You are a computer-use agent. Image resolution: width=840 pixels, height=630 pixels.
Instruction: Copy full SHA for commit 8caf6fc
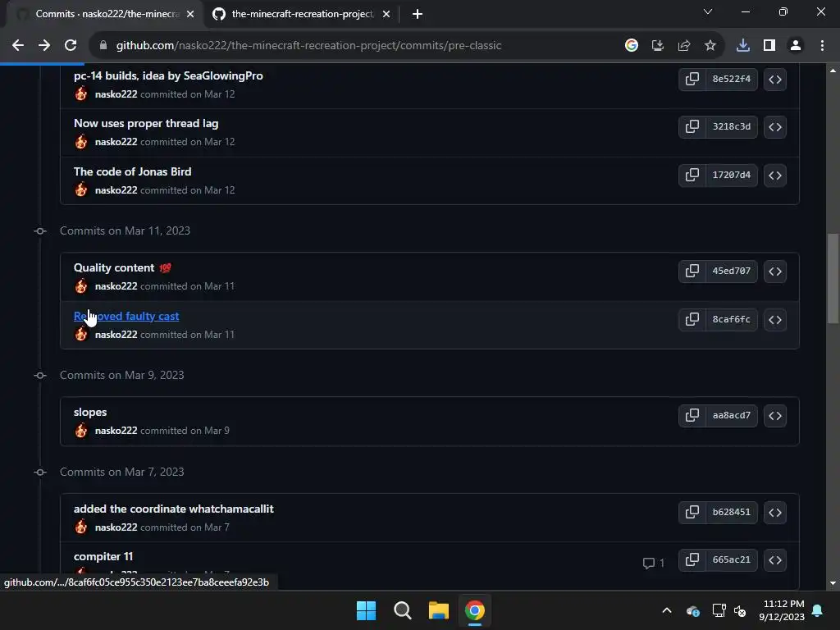pyautogui.click(x=692, y=319)
